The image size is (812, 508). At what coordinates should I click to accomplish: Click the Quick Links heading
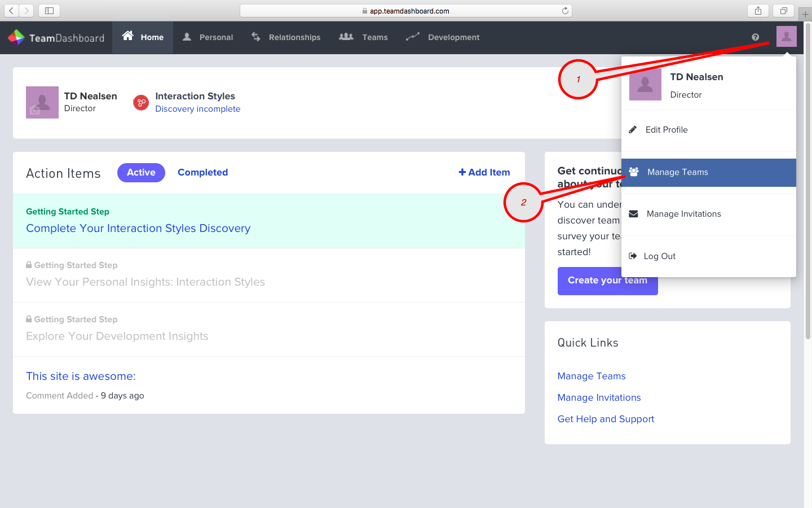(588, 343)
